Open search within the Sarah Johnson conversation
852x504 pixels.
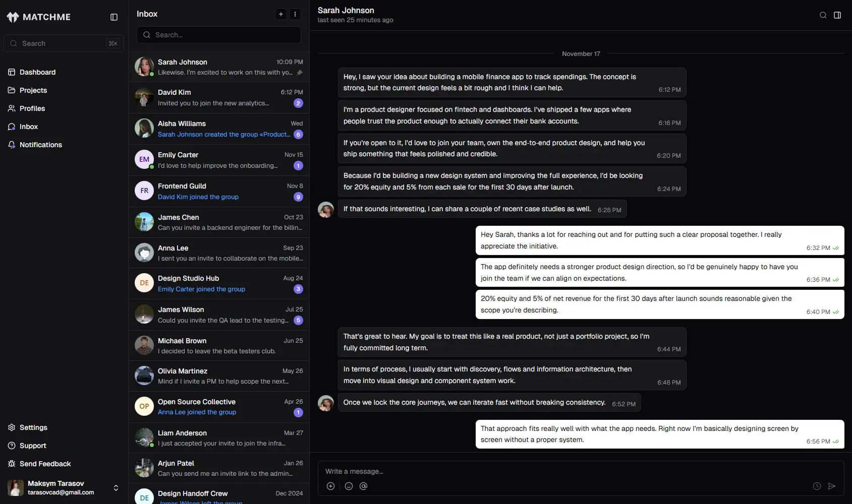tap(823, 15)
